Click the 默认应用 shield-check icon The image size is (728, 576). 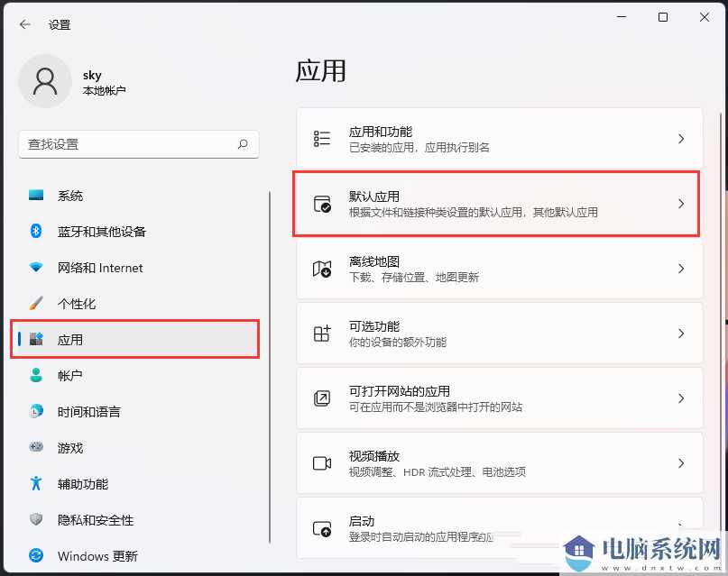[321, 204]
